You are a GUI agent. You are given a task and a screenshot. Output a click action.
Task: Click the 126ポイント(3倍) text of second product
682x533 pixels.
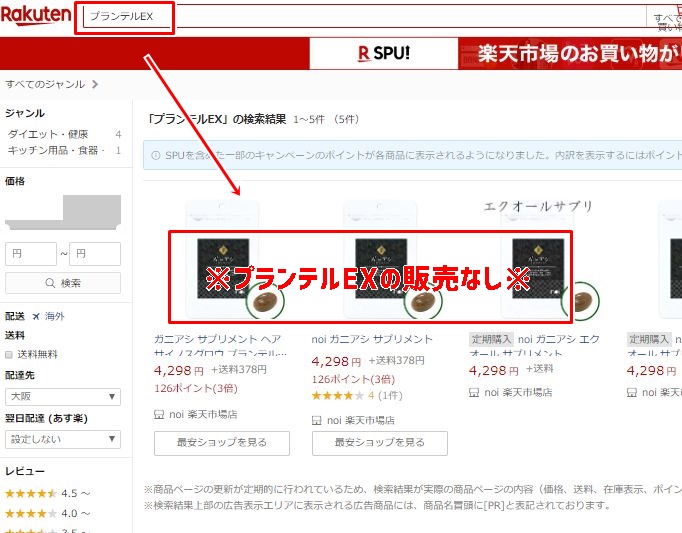353,379
